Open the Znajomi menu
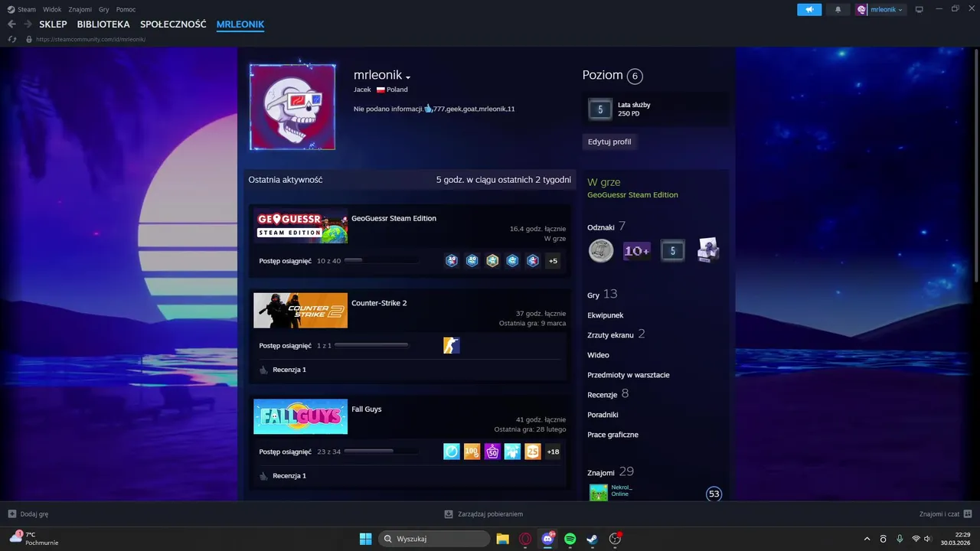Screen dimensions: 980x551 [80, 9]
